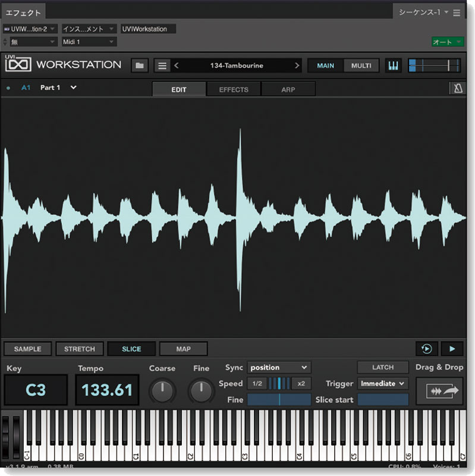Open the Sync position dropdown
The width and height of the screenshot is (475, 476).
(279, 367)
